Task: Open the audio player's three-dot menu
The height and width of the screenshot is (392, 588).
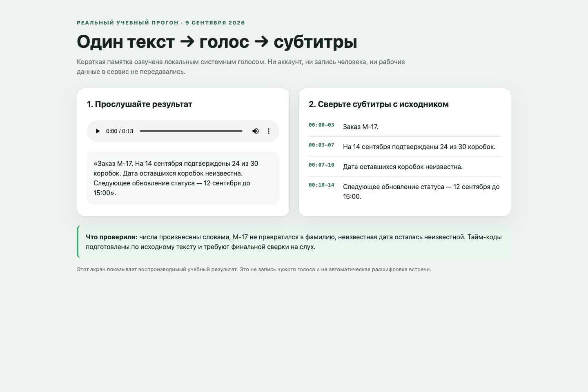Action: point(269,131)
